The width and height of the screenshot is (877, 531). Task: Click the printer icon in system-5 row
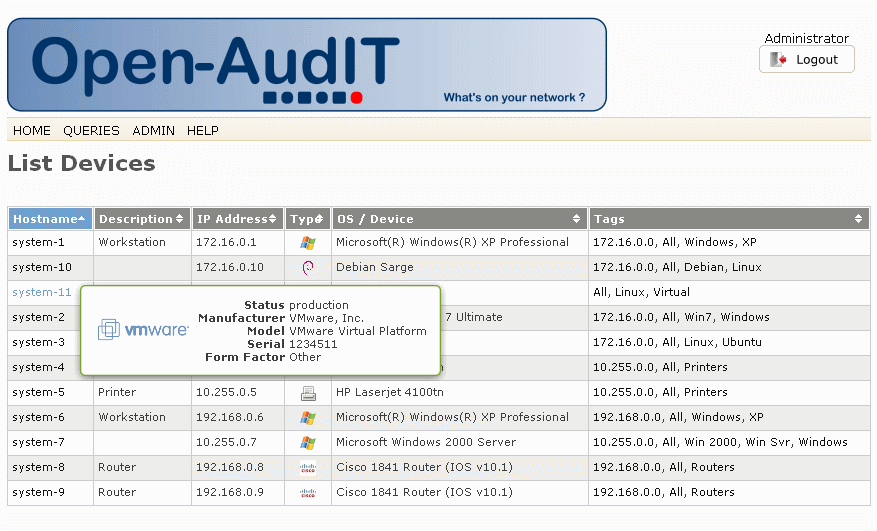coord(308,393)
